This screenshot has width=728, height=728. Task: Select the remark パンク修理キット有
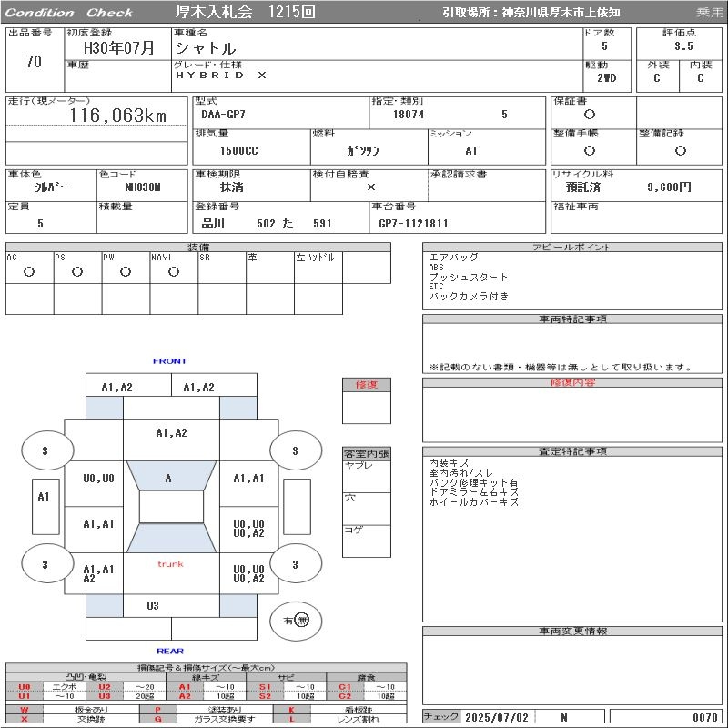pos(473,483)
